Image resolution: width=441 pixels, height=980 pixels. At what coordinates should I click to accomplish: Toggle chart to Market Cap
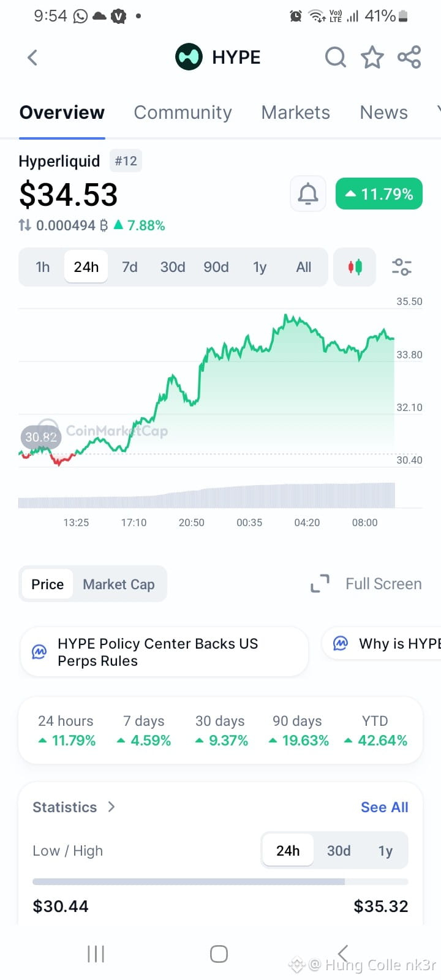pos(119,584)
